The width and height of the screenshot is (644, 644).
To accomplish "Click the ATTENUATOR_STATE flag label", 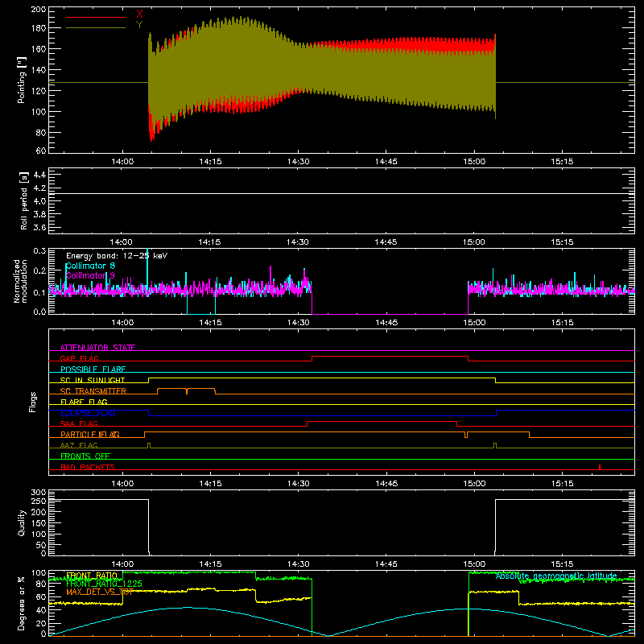I will click(97, 348).
